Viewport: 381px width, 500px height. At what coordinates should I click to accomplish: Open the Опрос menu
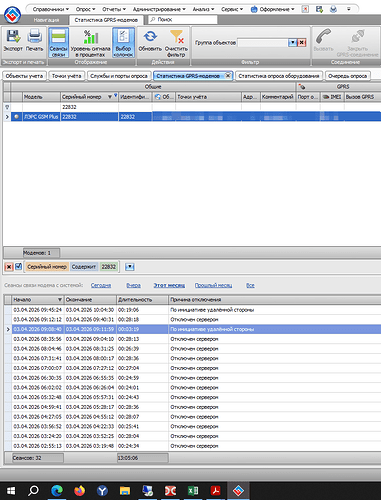pyautogui.click(x=85, y=9)
